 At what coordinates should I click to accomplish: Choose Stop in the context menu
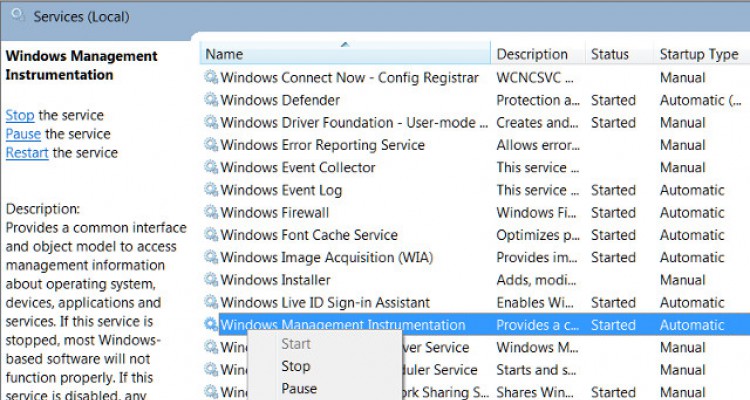click(x=296, y=366)
